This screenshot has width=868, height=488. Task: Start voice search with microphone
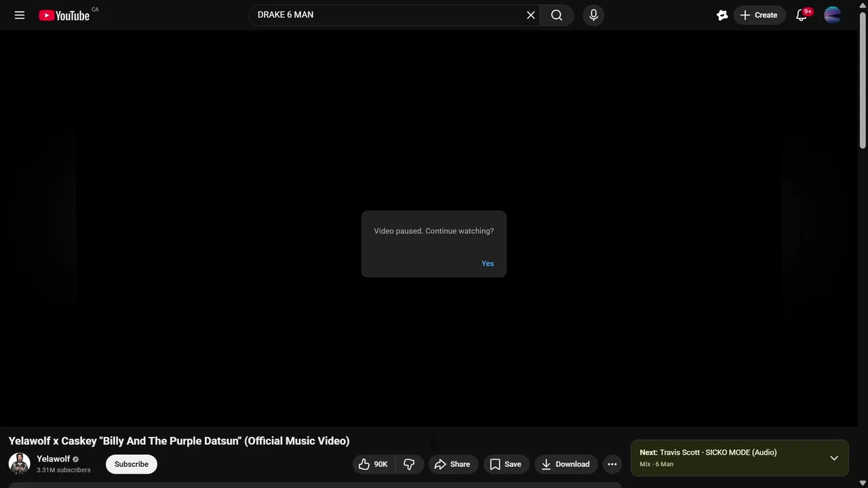tap(593, 15)
